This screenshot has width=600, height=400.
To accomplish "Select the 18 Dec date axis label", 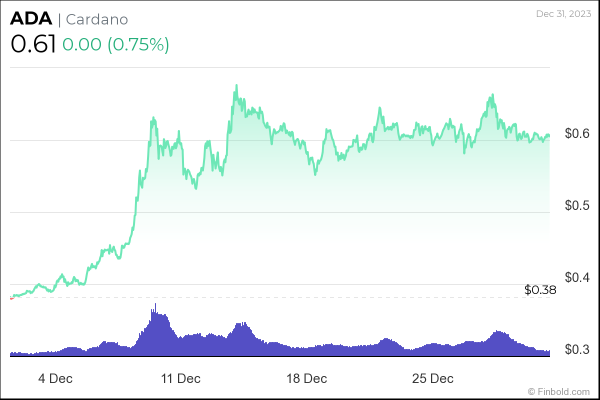I will 307,379.
